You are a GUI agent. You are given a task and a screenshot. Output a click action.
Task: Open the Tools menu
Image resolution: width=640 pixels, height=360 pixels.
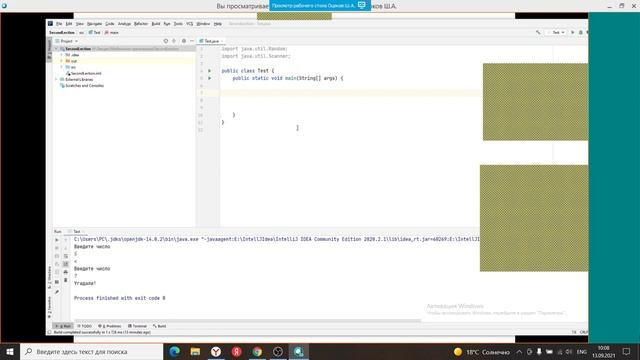tap(178, 24)
